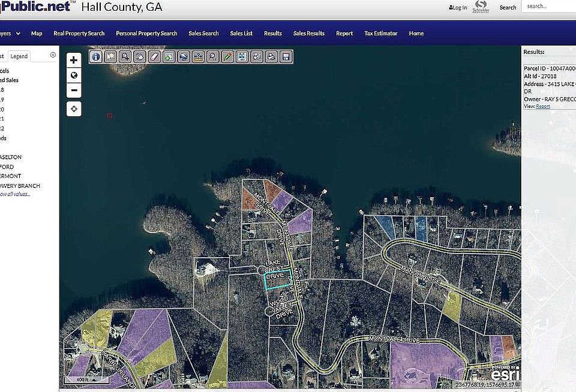Open Sales Results in navigation
Image resolution: width=576 pixels, height=392 pixels.
309,34
